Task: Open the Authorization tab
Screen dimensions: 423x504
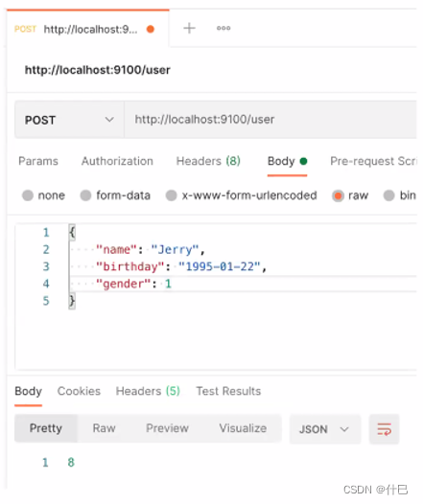Action: [117, 161]
